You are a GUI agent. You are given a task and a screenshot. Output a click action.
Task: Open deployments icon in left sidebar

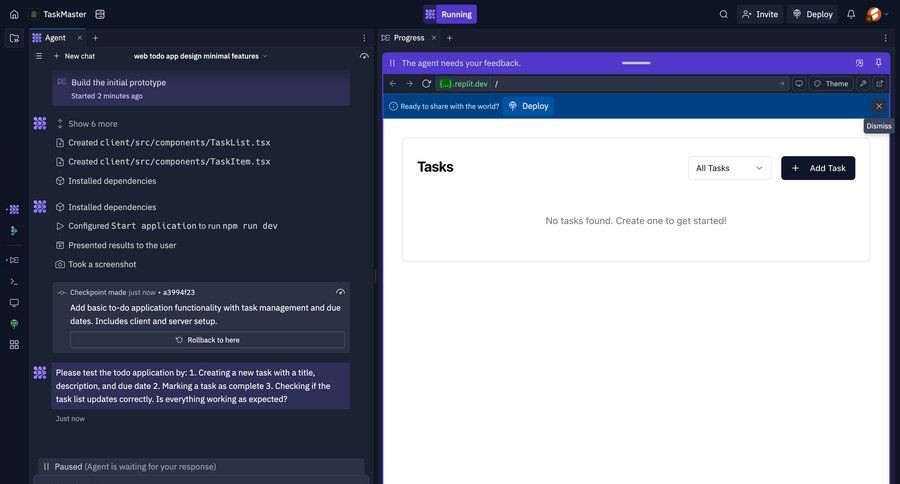pos(14,324)
